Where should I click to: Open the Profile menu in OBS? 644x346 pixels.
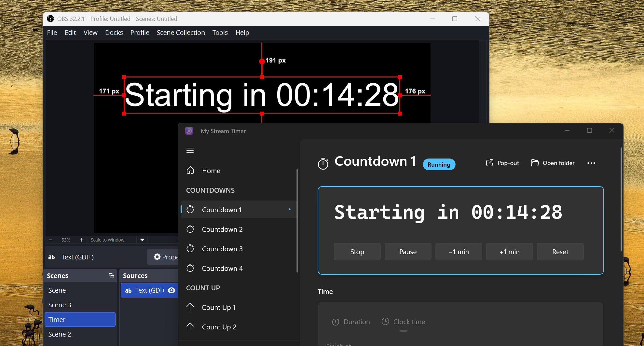click(x=140, y=33)
